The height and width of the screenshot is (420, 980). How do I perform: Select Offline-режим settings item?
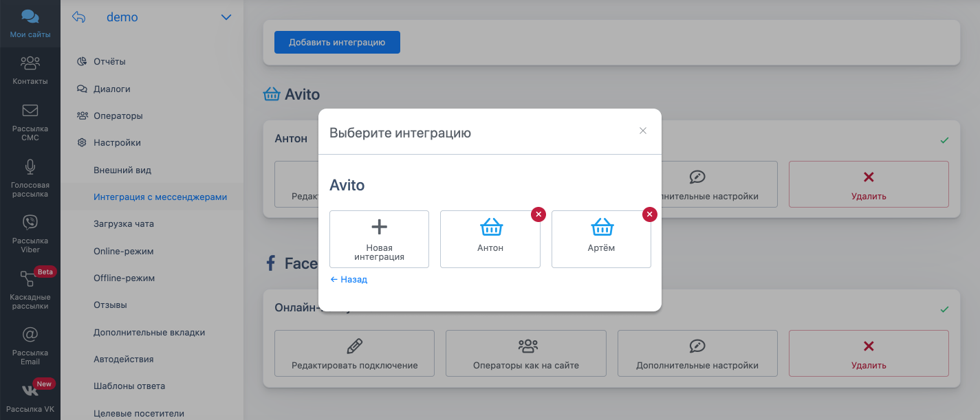(124, 278)
